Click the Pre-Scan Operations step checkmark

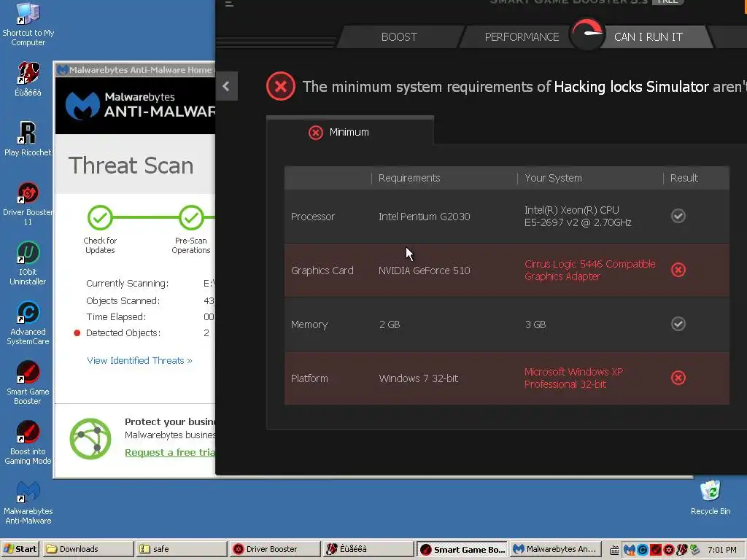coord(191,217)
